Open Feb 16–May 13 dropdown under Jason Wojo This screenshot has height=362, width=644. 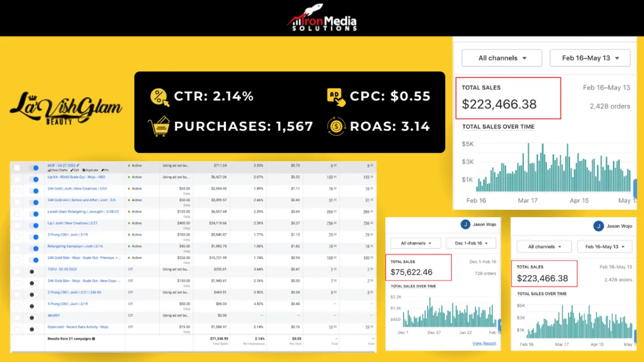click(605, 247)
